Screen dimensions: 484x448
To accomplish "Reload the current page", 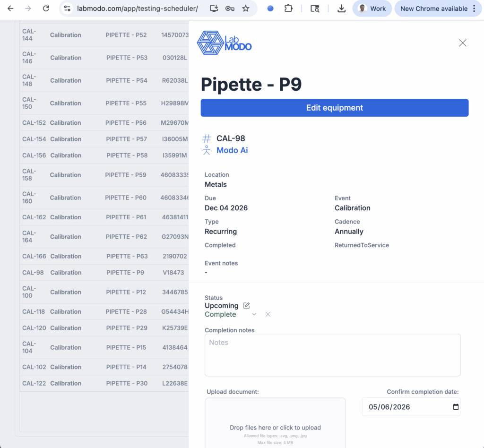I will (x=46, y=9).
